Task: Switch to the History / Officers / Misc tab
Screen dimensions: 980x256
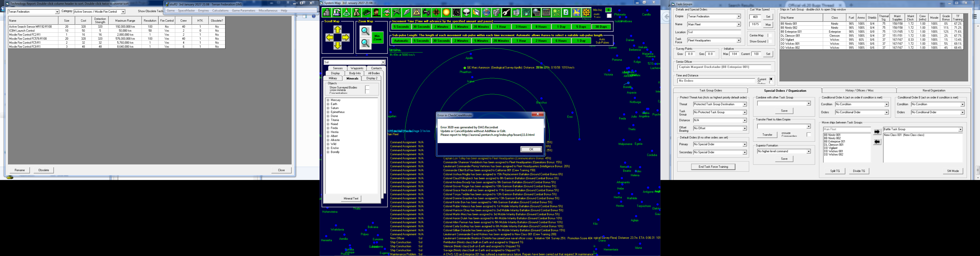Action: [x=859, y=91]
